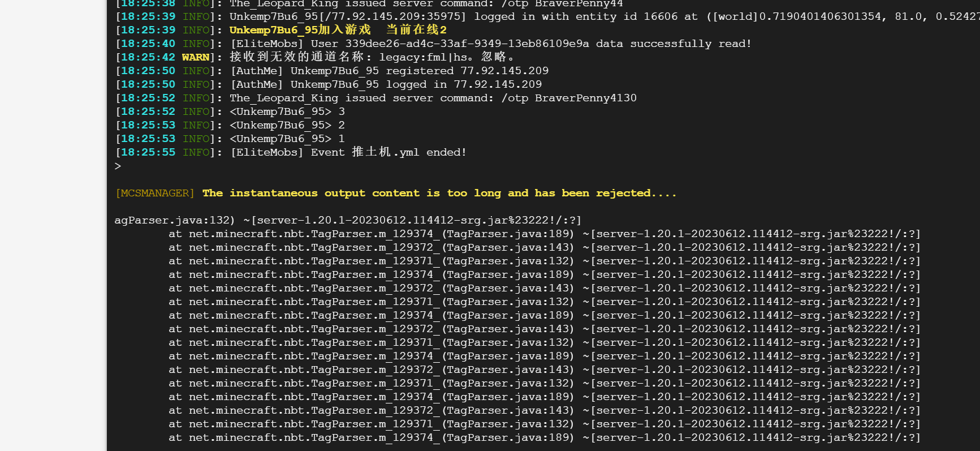Screen dimensions: 980x451
Task: Click the 'agParser.java:132)' stack trace line
Action: [174, 220]
